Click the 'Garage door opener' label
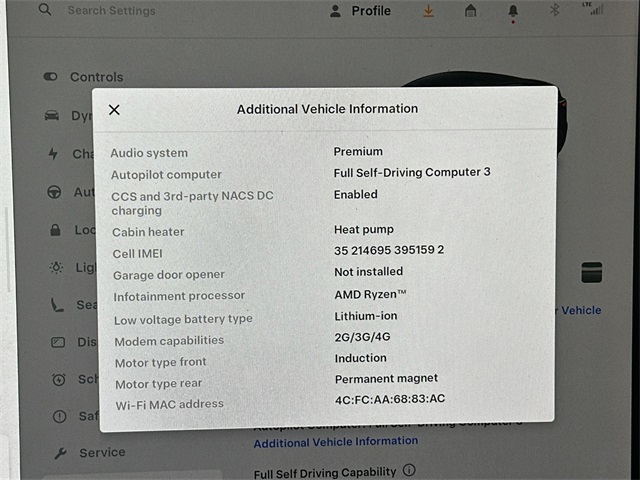This screenshot has height=480, width=640. click(169, 275)
